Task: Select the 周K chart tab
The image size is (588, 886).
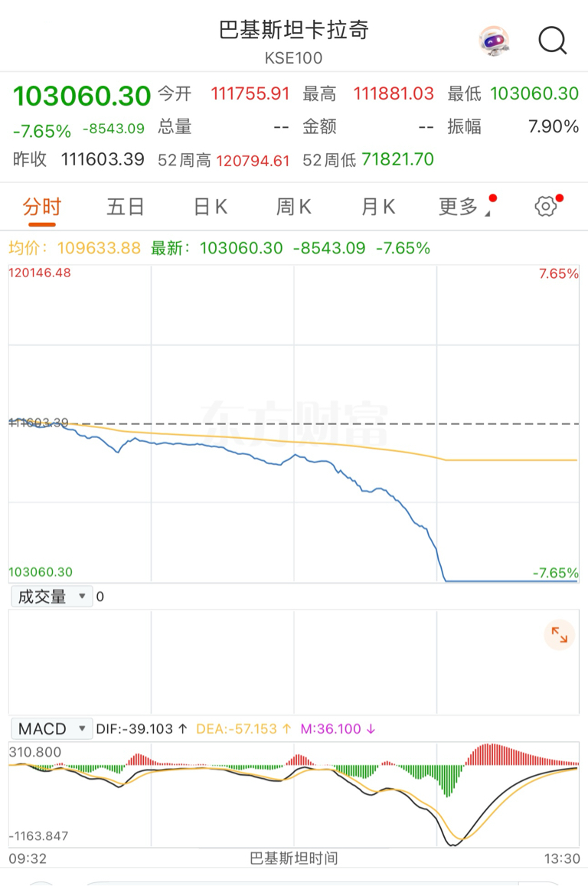Action: (293, 207)
